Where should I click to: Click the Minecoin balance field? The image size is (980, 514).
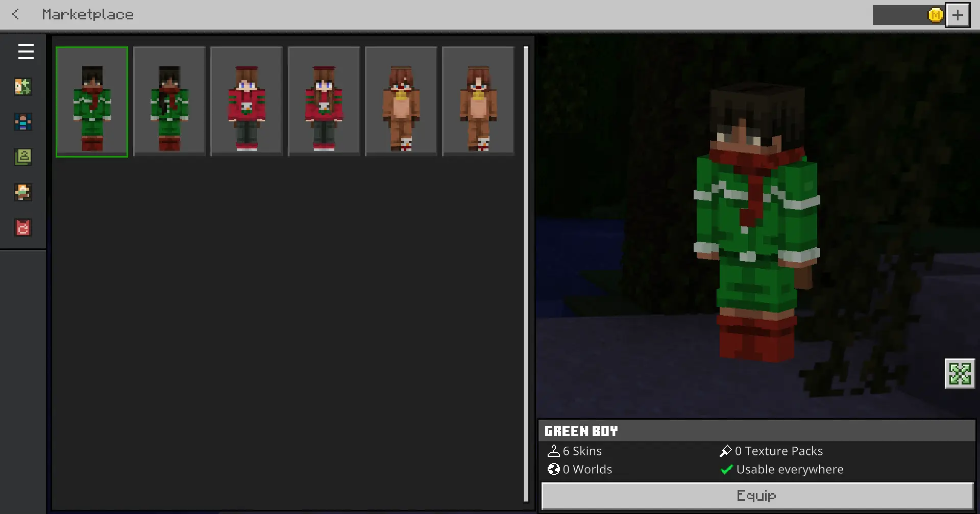(x=899, y=15)
